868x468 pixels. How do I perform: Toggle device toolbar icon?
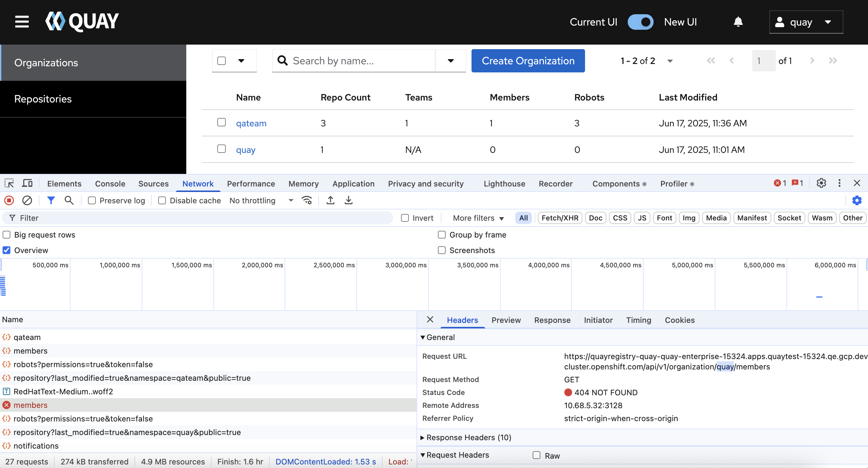click(27, 183)
